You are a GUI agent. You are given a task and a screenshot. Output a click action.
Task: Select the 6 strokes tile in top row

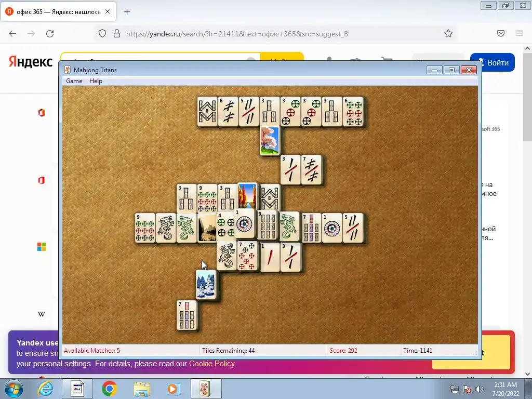(228, 112)
